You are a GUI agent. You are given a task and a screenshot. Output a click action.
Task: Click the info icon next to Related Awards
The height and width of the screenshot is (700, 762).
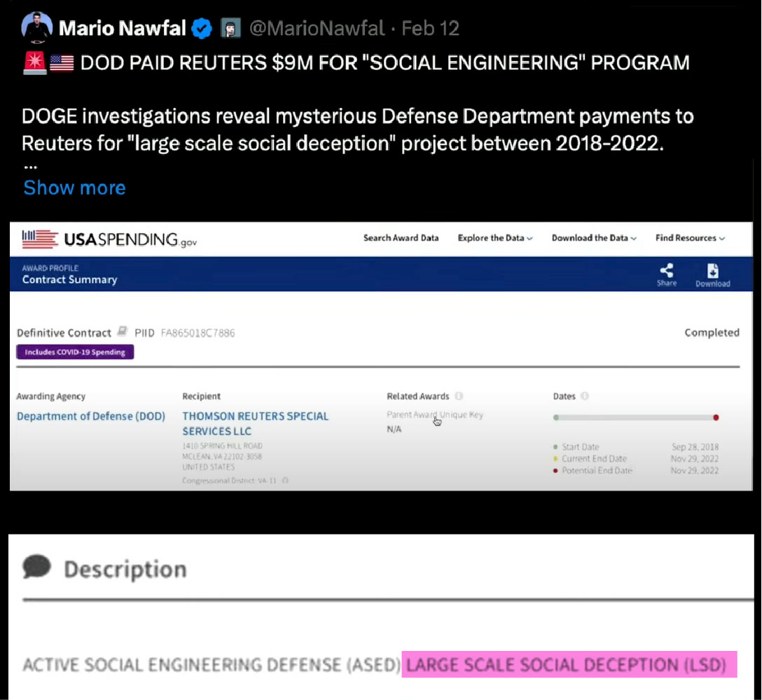coord(459,396)
